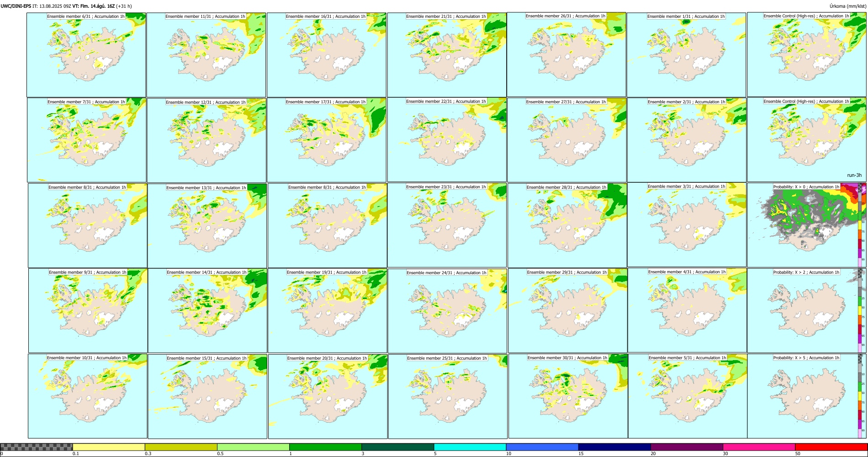The width and height of the screenshot is (868, 457).
Task: Select the Ensemble member 19/31 map panel
Action: 328,311
